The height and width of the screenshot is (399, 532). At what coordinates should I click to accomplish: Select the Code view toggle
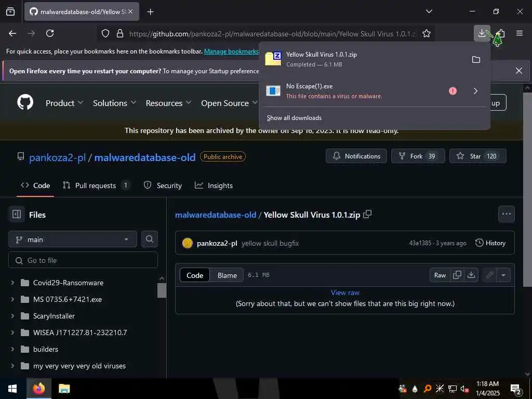195,275
